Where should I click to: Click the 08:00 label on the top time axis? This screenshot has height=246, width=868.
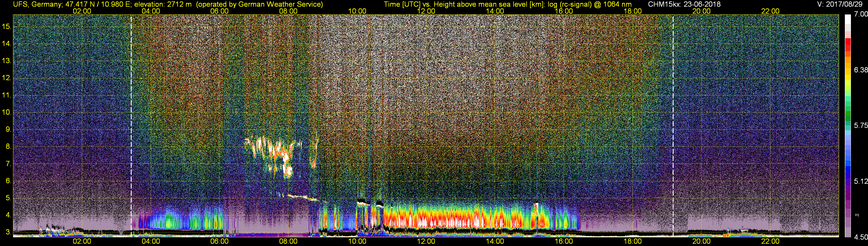click(x=288, y=11)
